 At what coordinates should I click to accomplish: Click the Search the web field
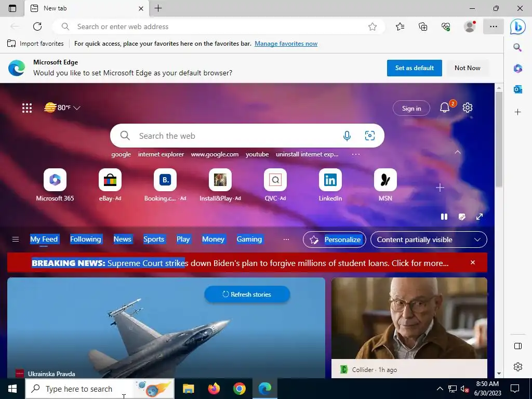(247, 136)
